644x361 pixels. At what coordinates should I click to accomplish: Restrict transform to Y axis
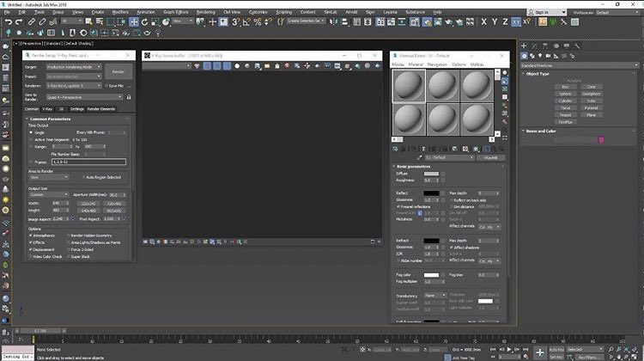pos(495,21)
